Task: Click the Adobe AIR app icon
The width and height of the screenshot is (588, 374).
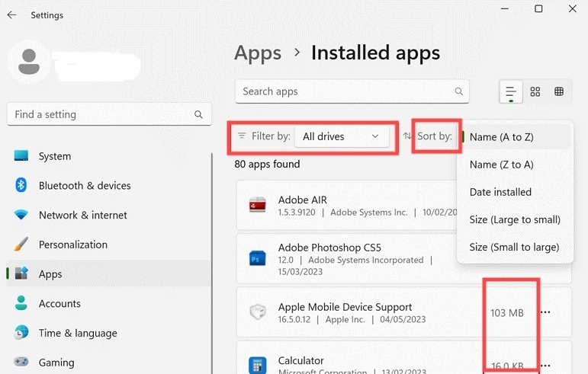Action: click(x=258, y=205)
